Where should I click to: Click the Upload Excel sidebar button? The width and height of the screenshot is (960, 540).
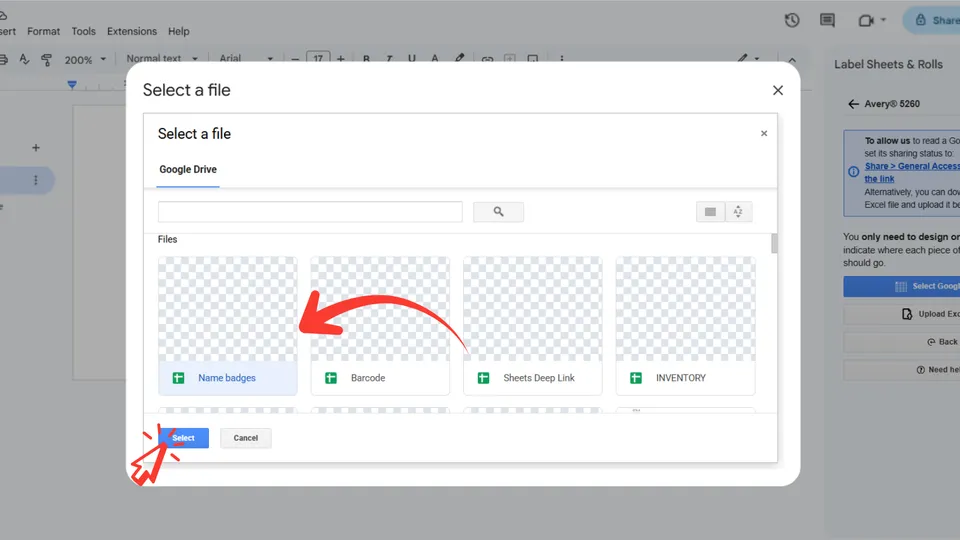tap(901, 314)
